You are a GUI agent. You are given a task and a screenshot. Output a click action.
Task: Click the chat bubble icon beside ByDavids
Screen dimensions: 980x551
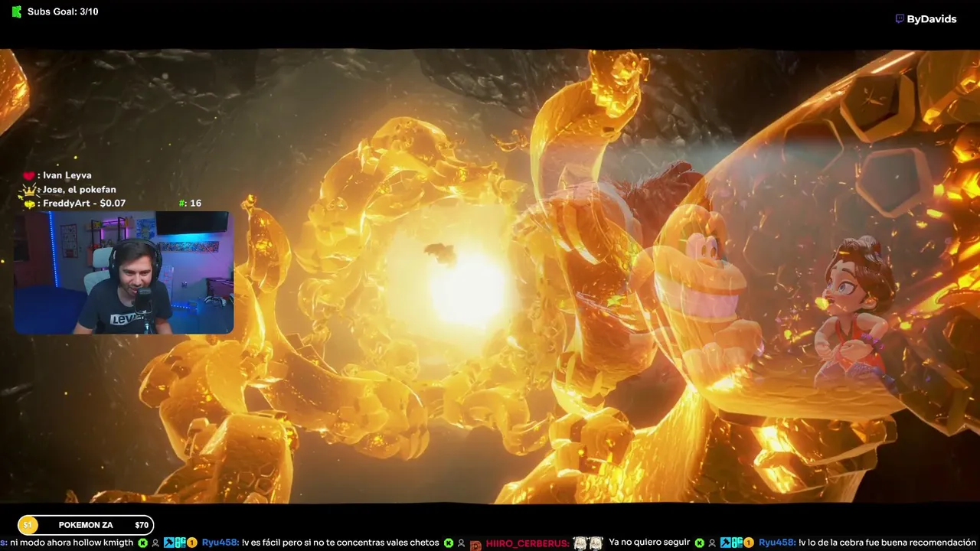900,19
